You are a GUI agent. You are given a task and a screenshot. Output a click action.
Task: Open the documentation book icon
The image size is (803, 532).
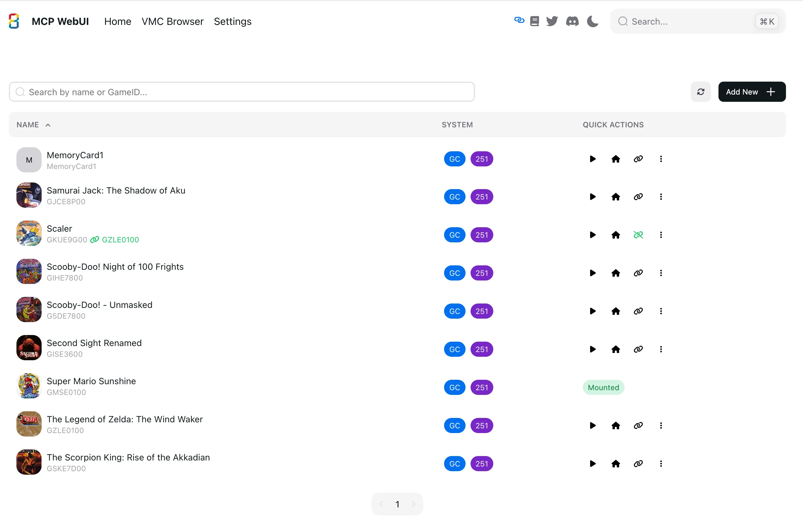click(534, 21)
